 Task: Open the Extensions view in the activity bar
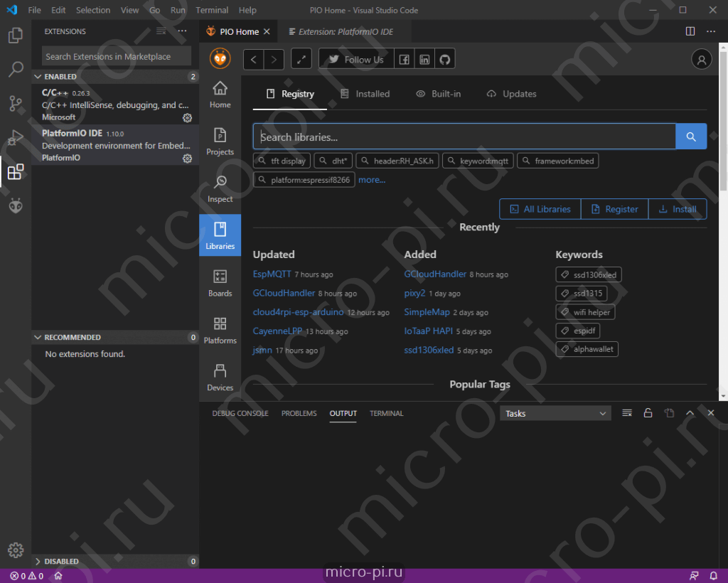(16, 171)
